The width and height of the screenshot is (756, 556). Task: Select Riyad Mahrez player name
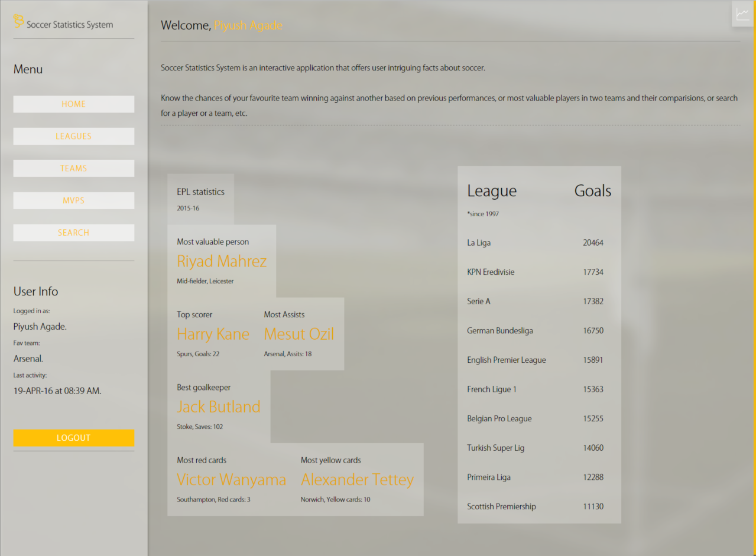[x=222, y=261]
